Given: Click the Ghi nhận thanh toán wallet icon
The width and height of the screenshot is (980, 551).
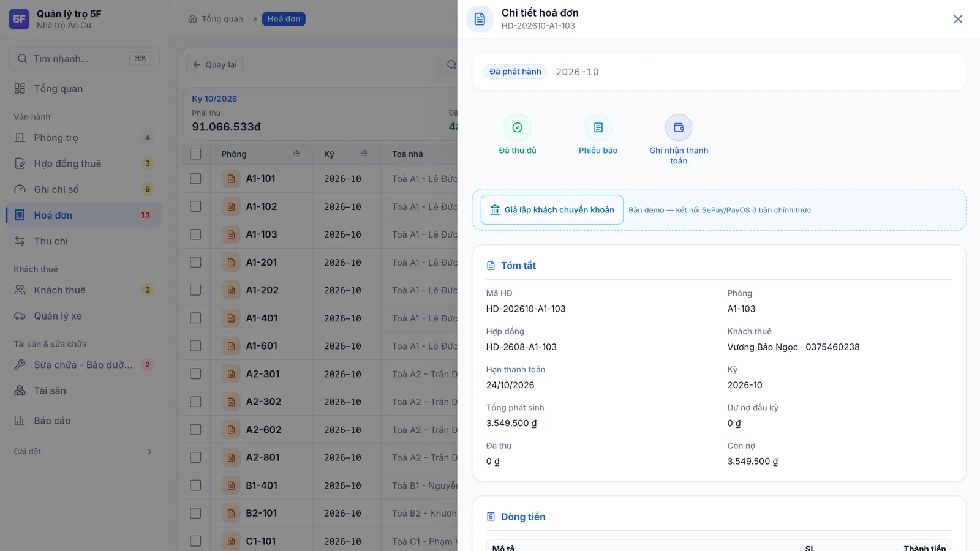Looking at the screenshot, I should coord(679,127).
